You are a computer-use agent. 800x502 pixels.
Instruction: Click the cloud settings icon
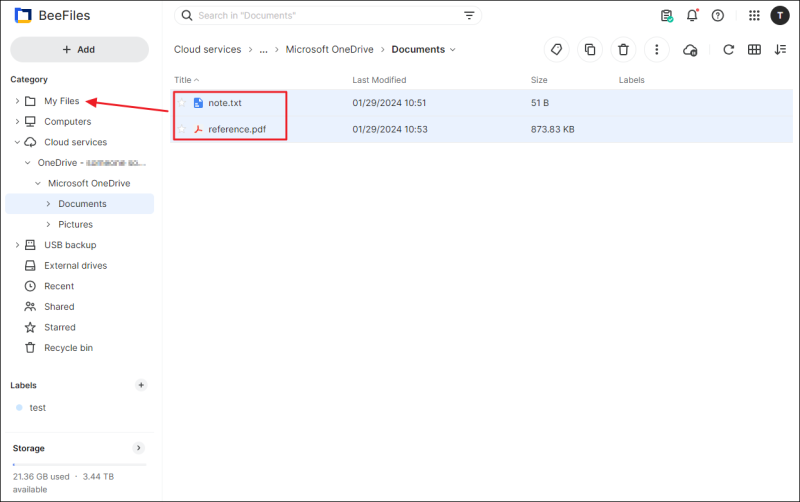[x=690, y=50]
